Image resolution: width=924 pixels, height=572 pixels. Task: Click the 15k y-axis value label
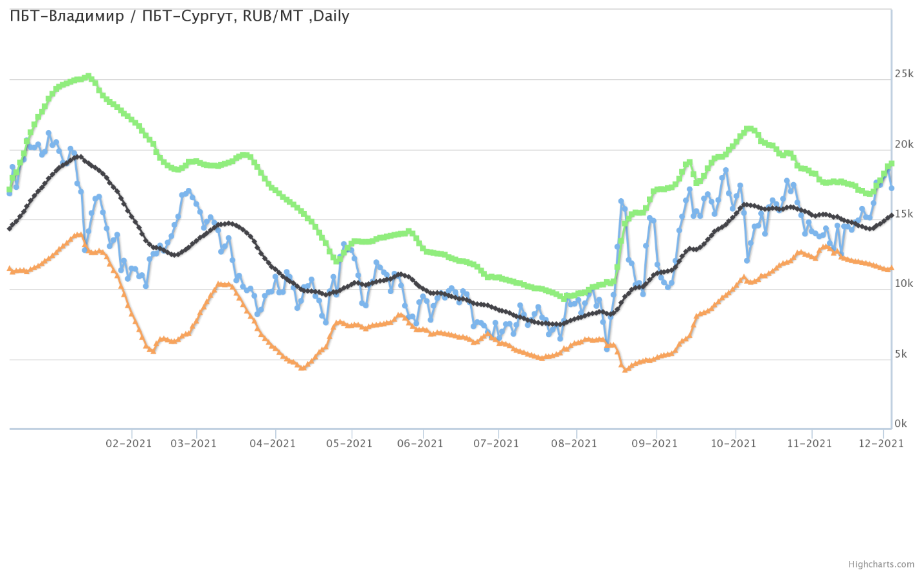[903, 214]
